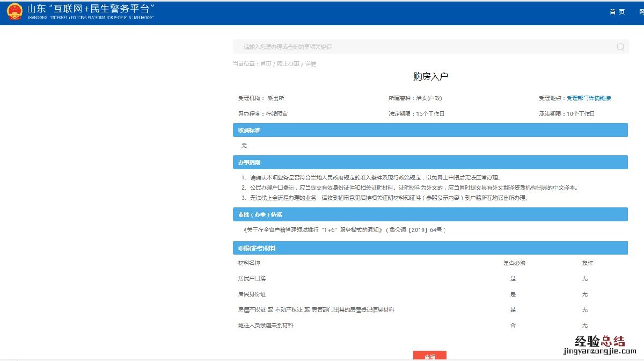Select the 居民身份证 material row
644x361 pixels.
click(x=252, y=294)
